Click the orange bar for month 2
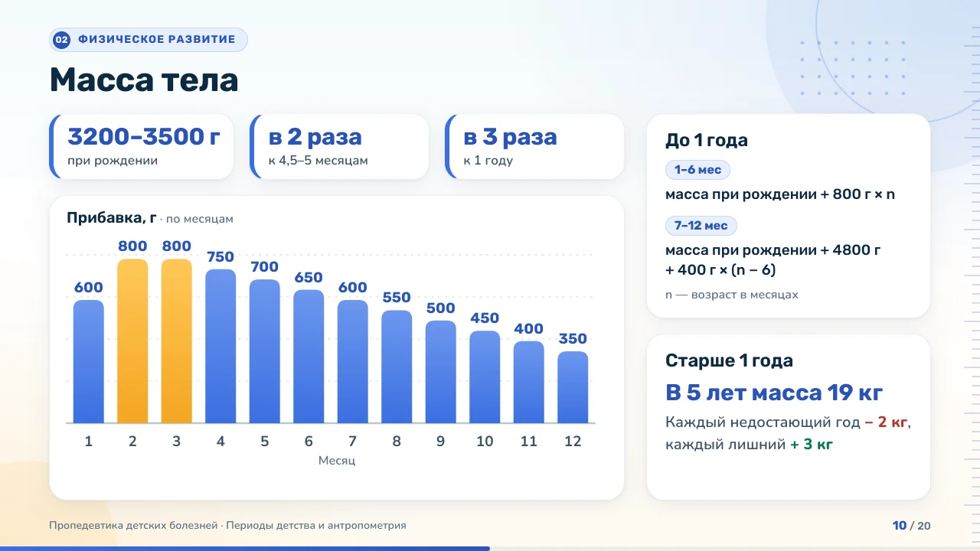The height and width of the screenshot is (551, 980). tap(132, 341)
